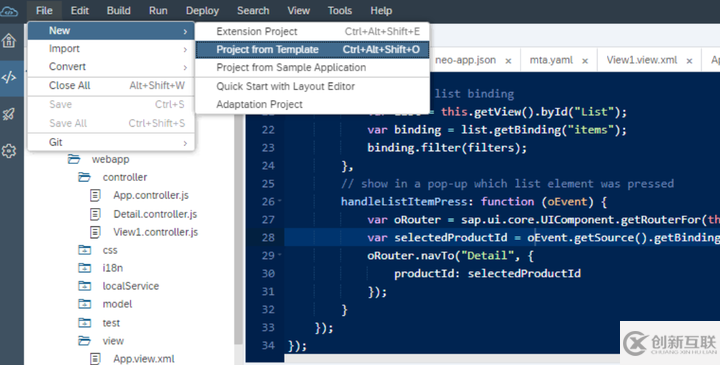Click file icon beside App.view.xml

coord(95,359)
